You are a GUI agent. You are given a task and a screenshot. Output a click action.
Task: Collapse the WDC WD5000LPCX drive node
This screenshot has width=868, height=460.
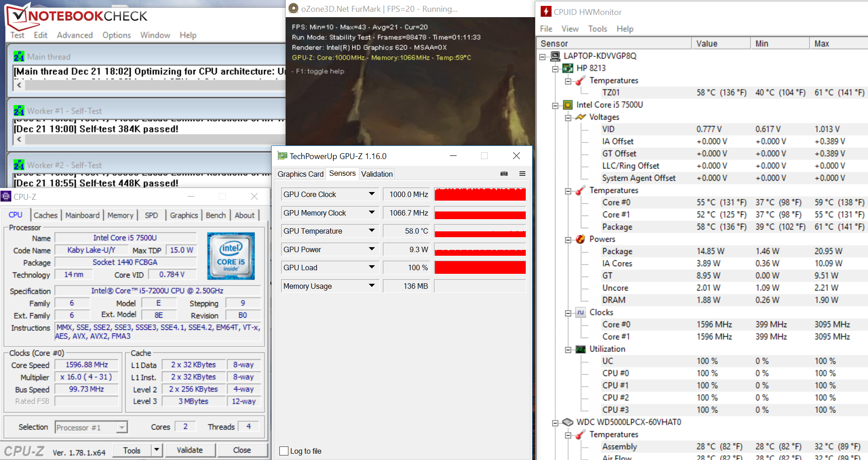coord(555,423)
